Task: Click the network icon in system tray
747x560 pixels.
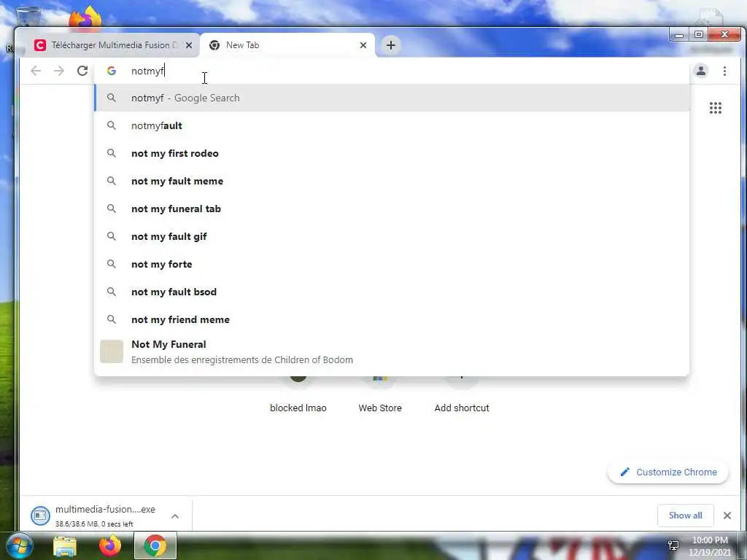Action: [673, 545]
